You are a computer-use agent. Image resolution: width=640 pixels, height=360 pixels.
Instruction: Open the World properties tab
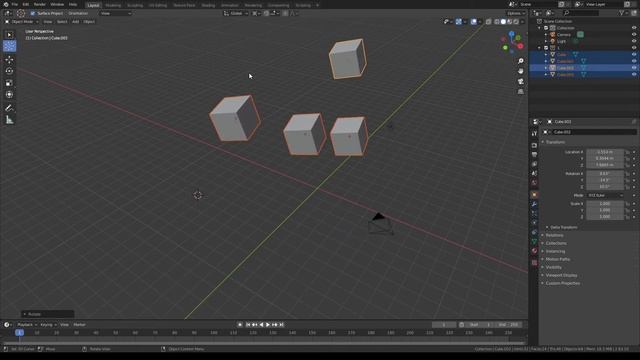tap(534, 183)
